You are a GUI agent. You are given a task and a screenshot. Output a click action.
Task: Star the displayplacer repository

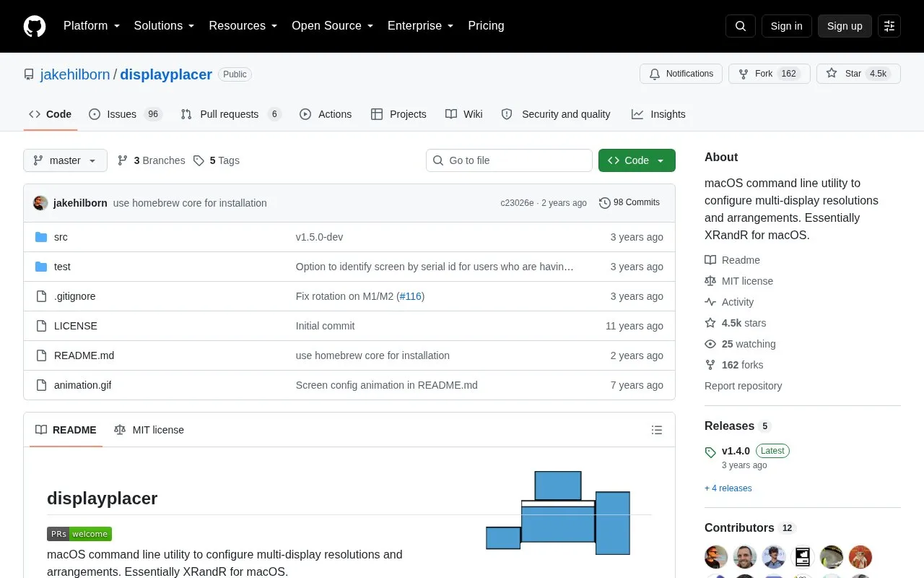click(858, 74)
